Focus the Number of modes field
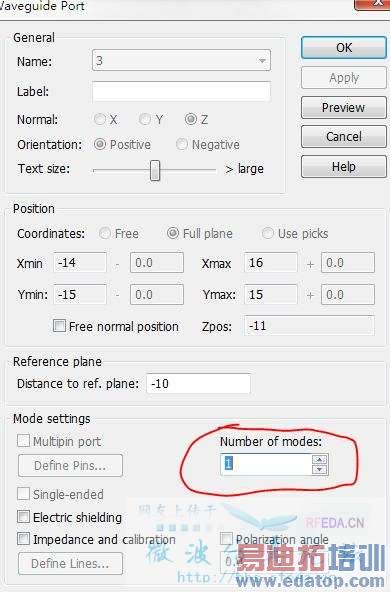Image resolution: width=390 pixels, height=592 pixels. [x=266, y=464]
